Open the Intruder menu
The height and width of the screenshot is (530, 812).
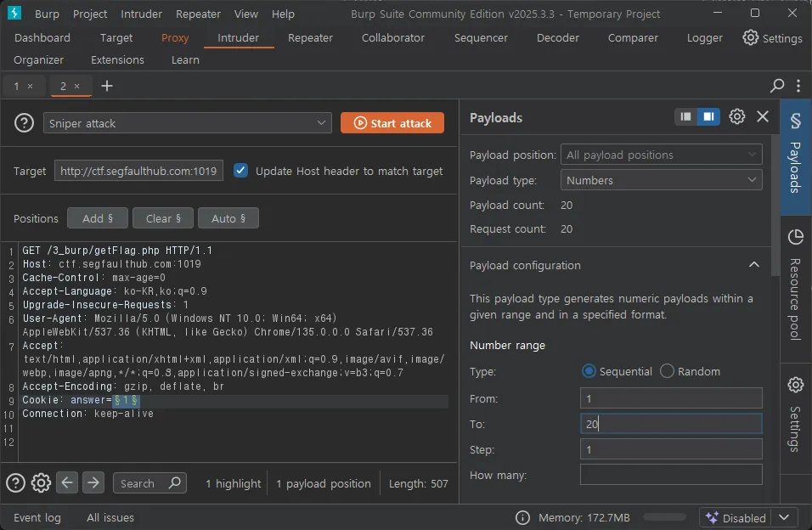(x=141, y=14)
